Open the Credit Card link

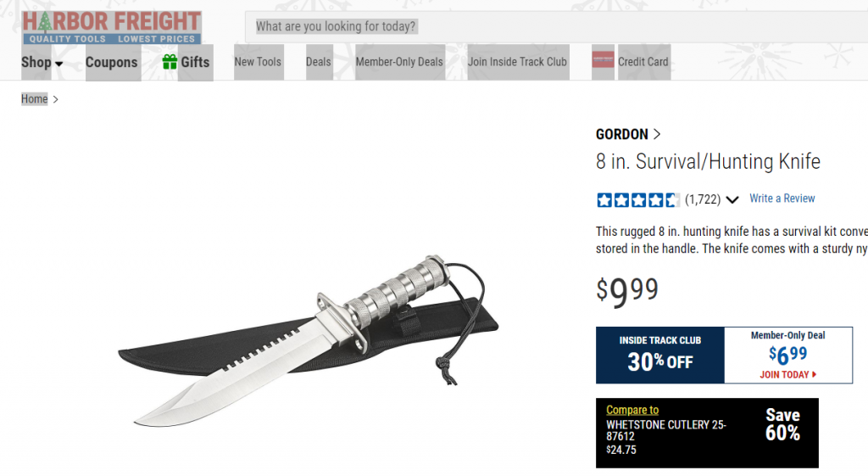pyautogui.click(x=643, y=62)
